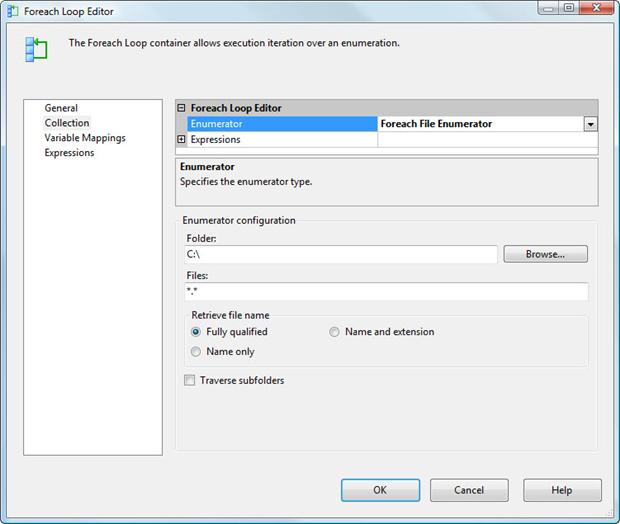Switch to the Variable Mappings page
Viewport: 620px width, 524px height.
tap(85, 138)
